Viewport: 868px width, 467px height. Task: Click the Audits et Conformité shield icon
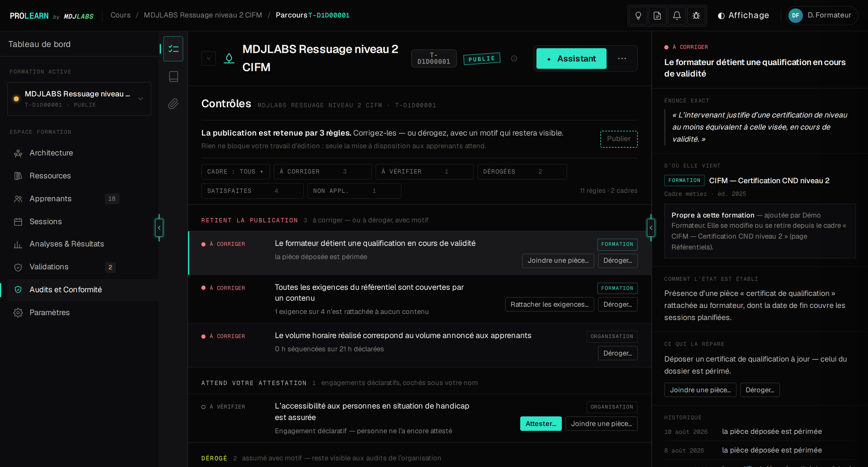click(18, 290)
